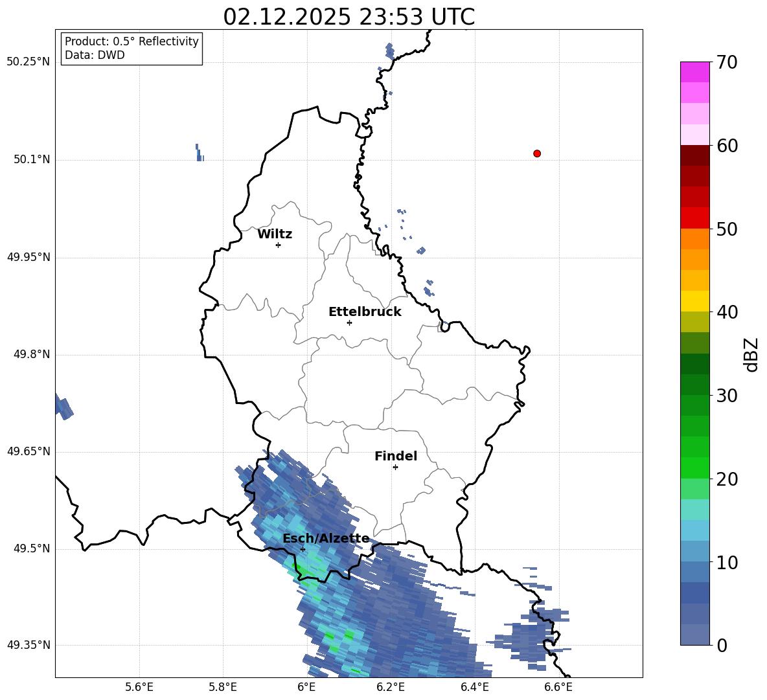
Task: Click the 60 tick on the colorbar
Action: tap(727, 146)
